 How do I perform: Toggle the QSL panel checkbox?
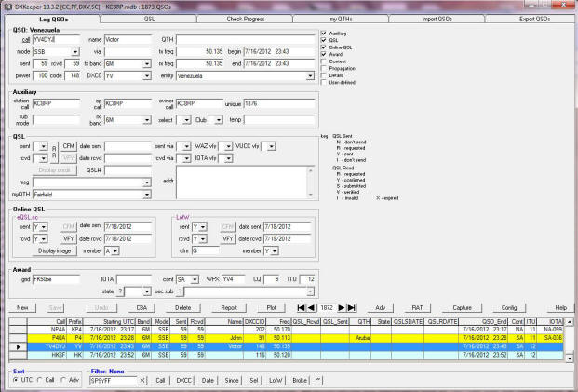tap(324, 40)
